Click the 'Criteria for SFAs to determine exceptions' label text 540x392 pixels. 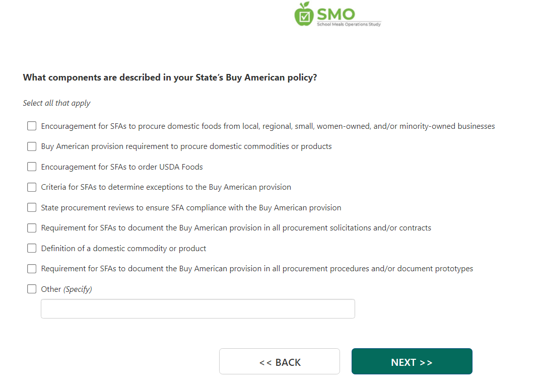coord(166,187)
